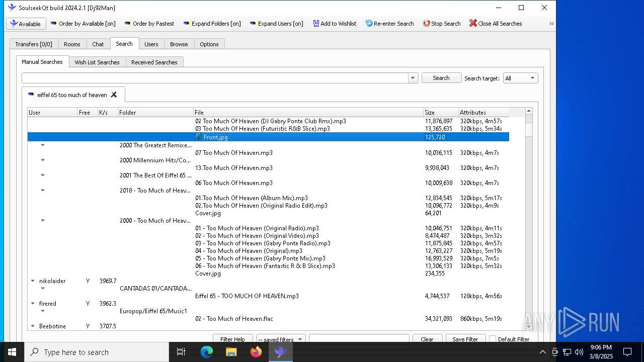
Task: Sort results by User column
Action: click(52, 113)
